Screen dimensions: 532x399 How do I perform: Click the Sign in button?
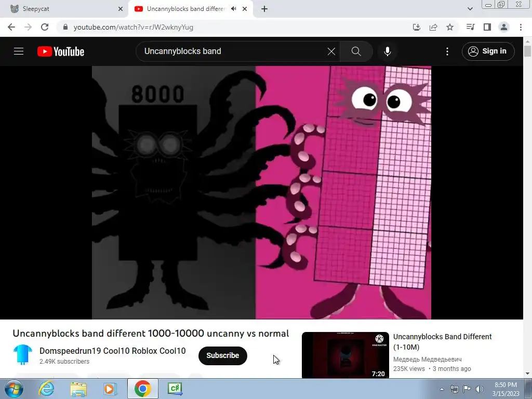[x=488, y=51]
